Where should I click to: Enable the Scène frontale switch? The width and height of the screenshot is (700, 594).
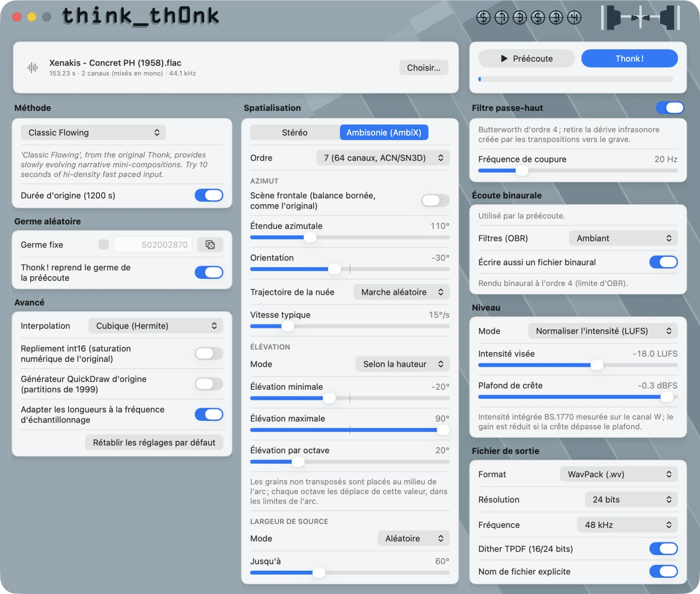pyautogui.click(x=436, y=200)
